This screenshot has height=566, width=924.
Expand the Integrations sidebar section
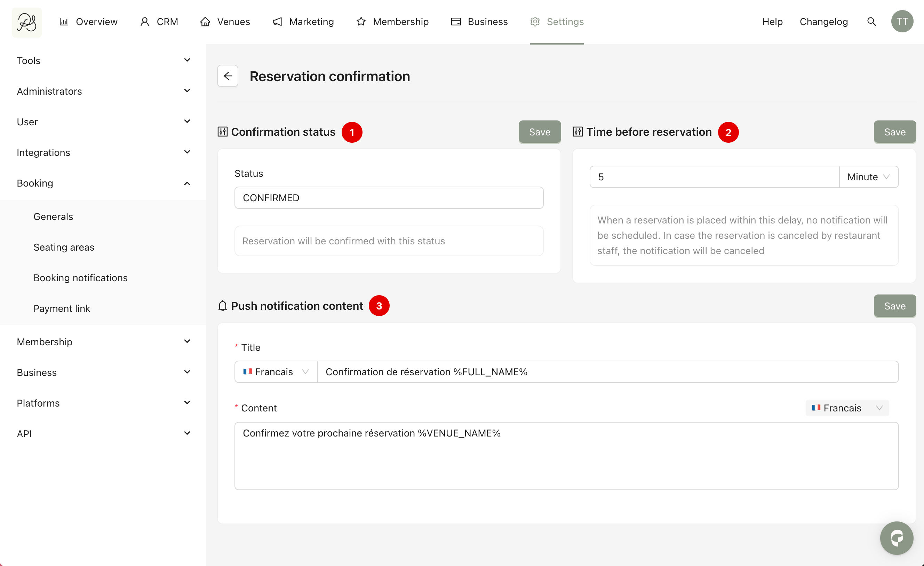[187, 152]
